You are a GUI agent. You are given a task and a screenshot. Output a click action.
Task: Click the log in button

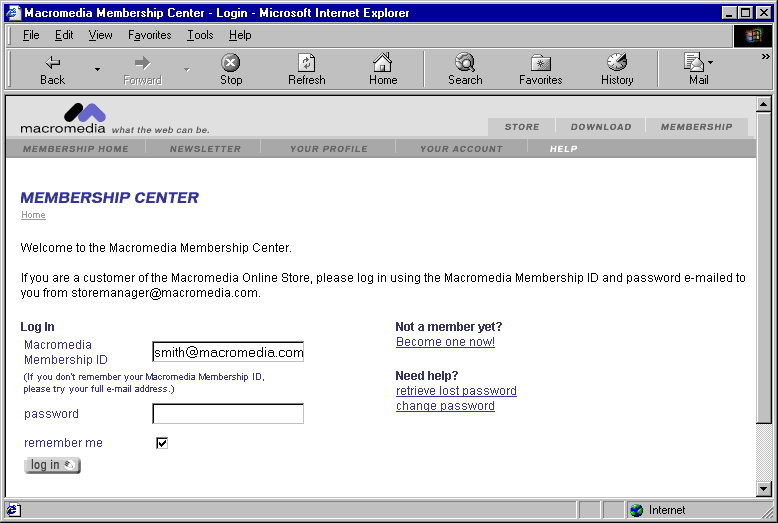(52, 465)
